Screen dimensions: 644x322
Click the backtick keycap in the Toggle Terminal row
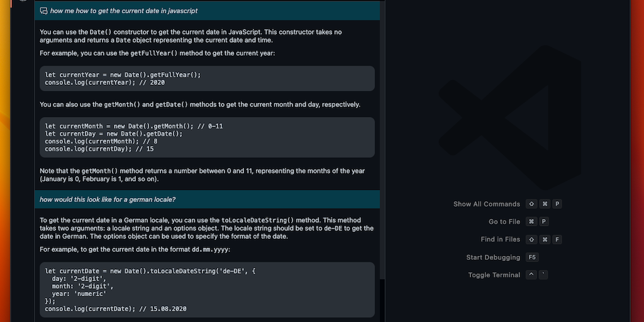point(544,275)
